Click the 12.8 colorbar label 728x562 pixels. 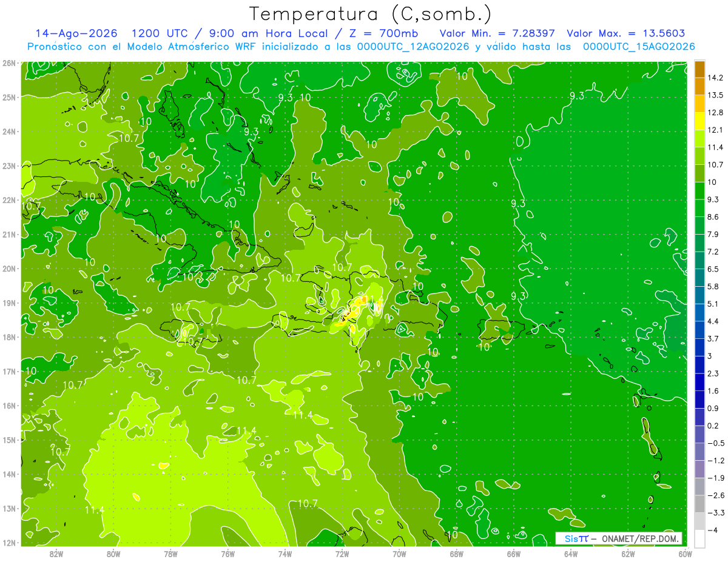715,113
